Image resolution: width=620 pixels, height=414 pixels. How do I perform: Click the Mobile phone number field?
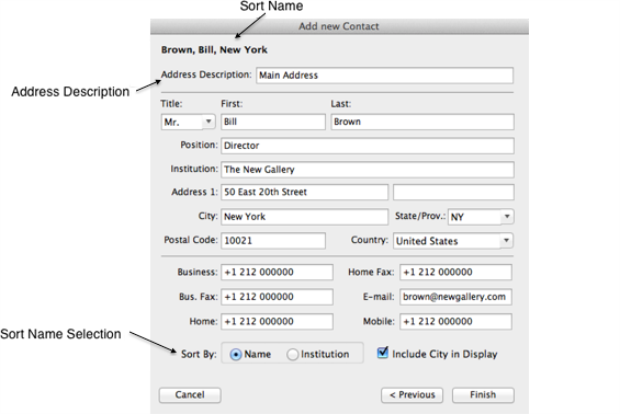pyautogui.click(x=455, y=322)
